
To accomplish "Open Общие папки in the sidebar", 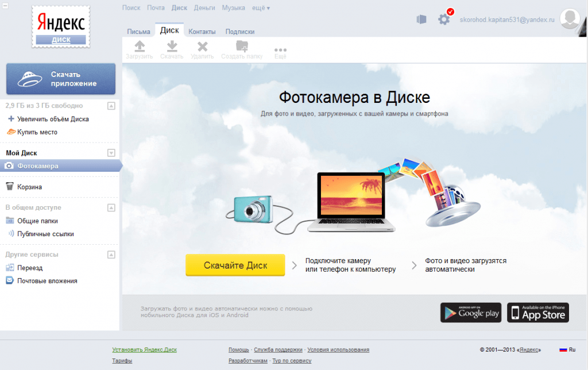I will click(x=37, y=221).
